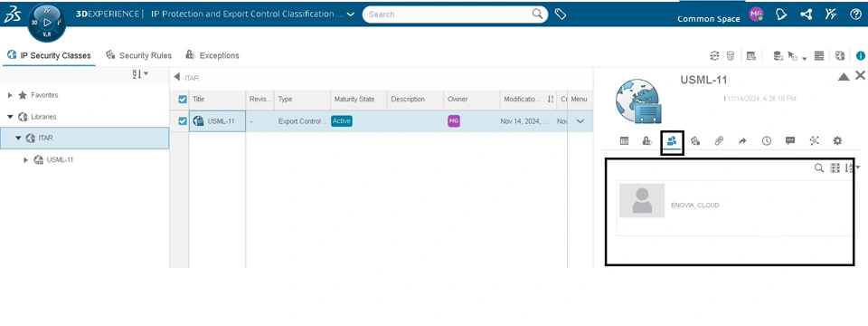
Task: Click the Dassault Systèmes 3DS logo
Action: 12,14
